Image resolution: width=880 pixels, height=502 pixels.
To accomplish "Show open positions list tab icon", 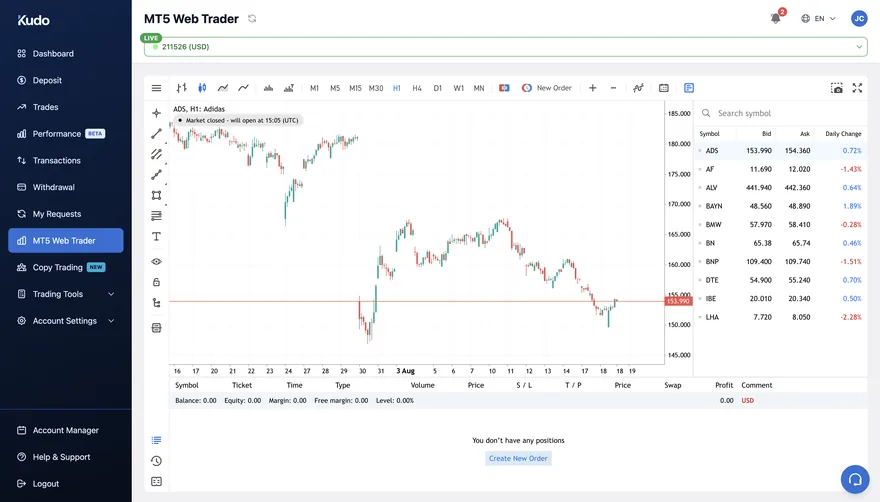I will click(x=157, y=440).
